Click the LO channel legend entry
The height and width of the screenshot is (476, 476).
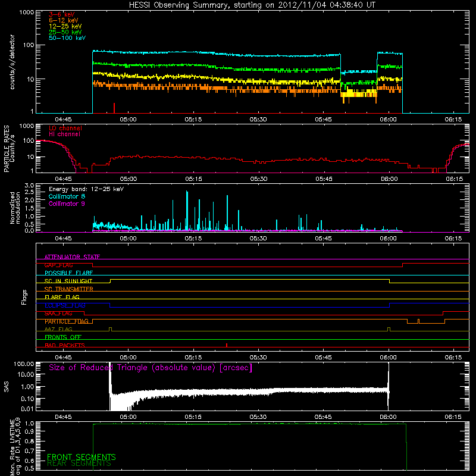click(65, 128)
